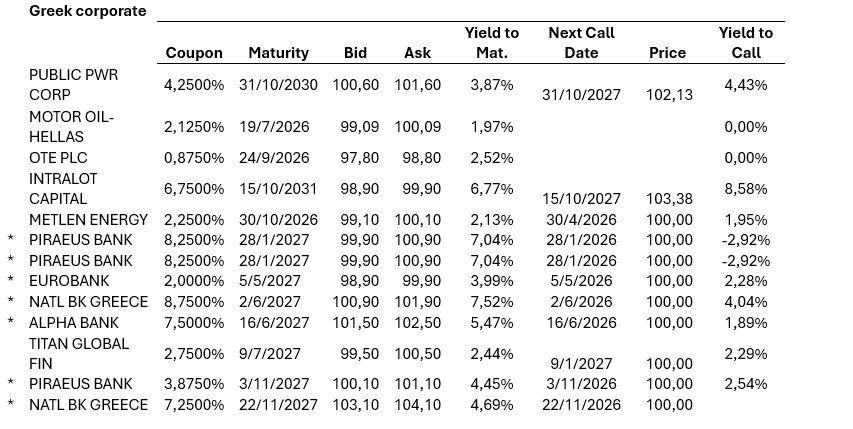Viewport: 853px width, 429px height.
Task: Select the Yield to Mat. header
Action: click(x=491, y=43)
